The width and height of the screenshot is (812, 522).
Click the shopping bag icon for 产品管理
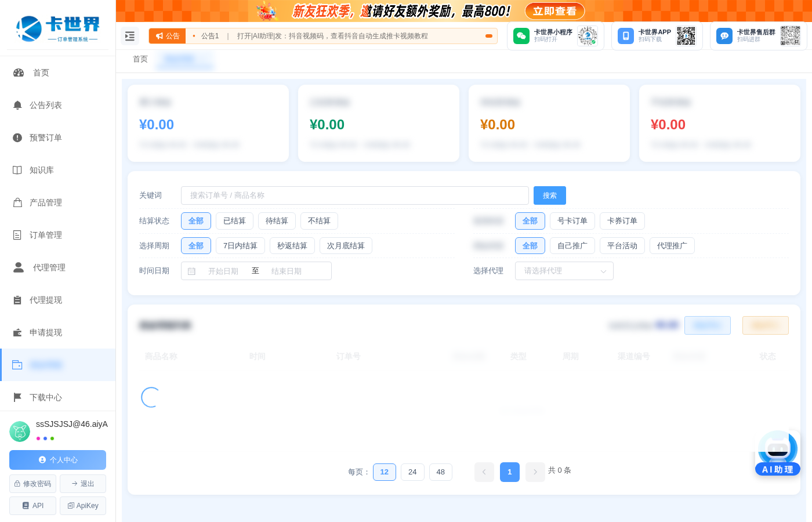[17, 202]
